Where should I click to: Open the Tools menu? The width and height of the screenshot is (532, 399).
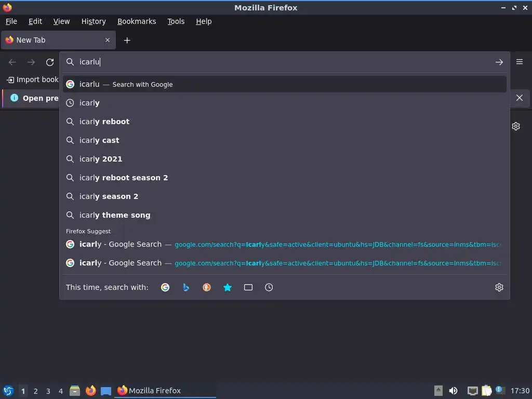pos(176,21)
